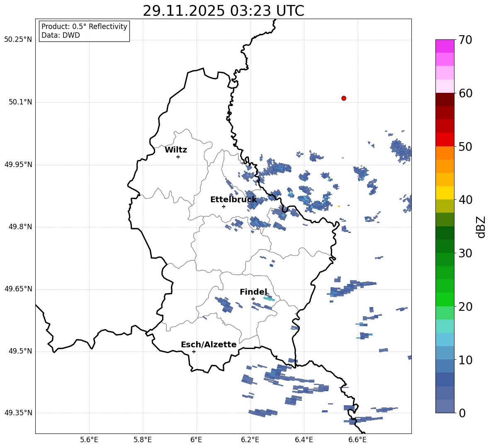The width and height of the screenshot is (491, 448).
Task: Click the Wiltz city label
Action: click(x=176, y=150)
